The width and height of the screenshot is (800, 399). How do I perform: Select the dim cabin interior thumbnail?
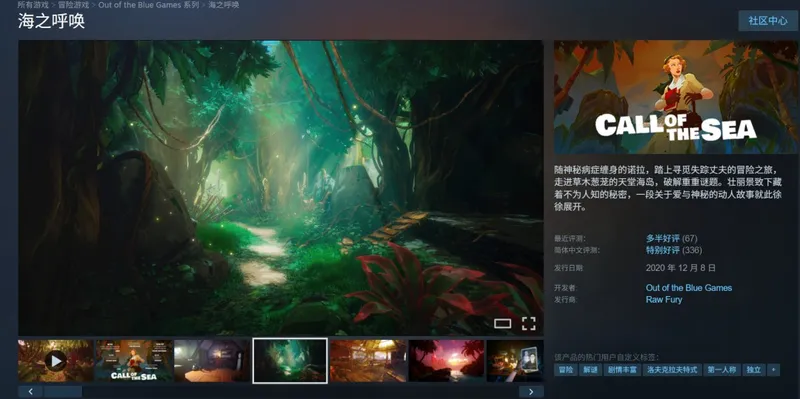point(212,361)
